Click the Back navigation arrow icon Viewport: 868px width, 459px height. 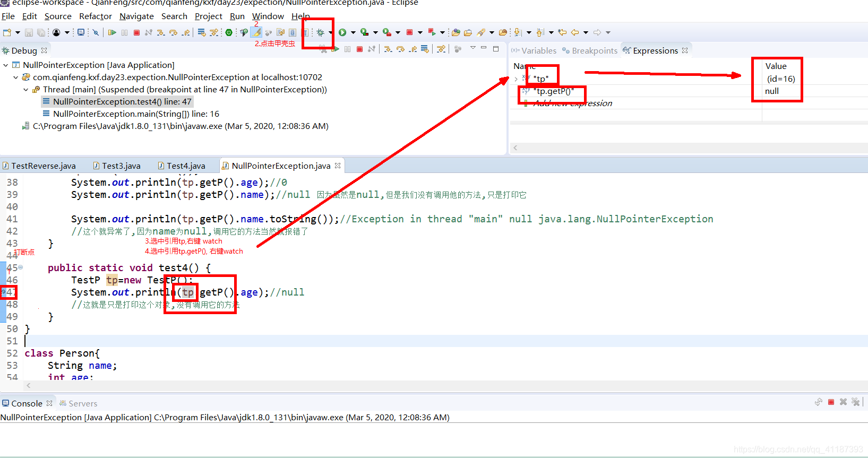575,32
